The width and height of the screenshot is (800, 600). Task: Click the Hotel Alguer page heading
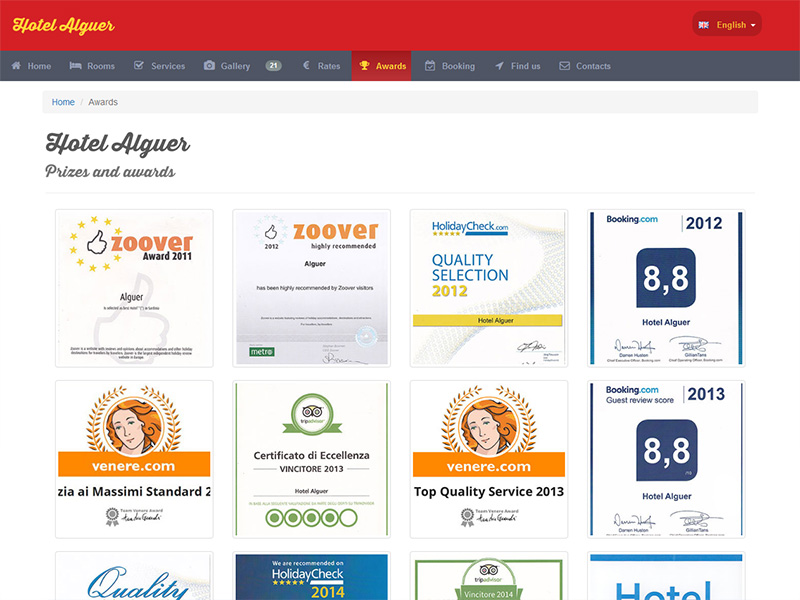[117, 143]
